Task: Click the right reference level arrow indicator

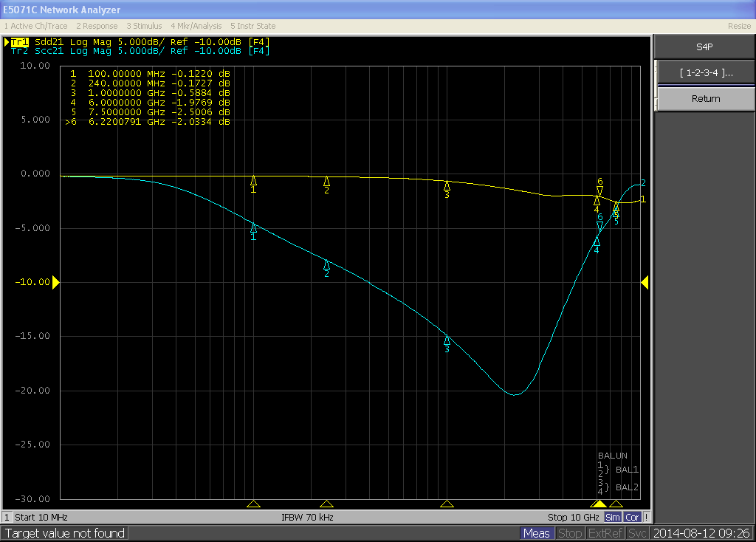Action: 645,282
